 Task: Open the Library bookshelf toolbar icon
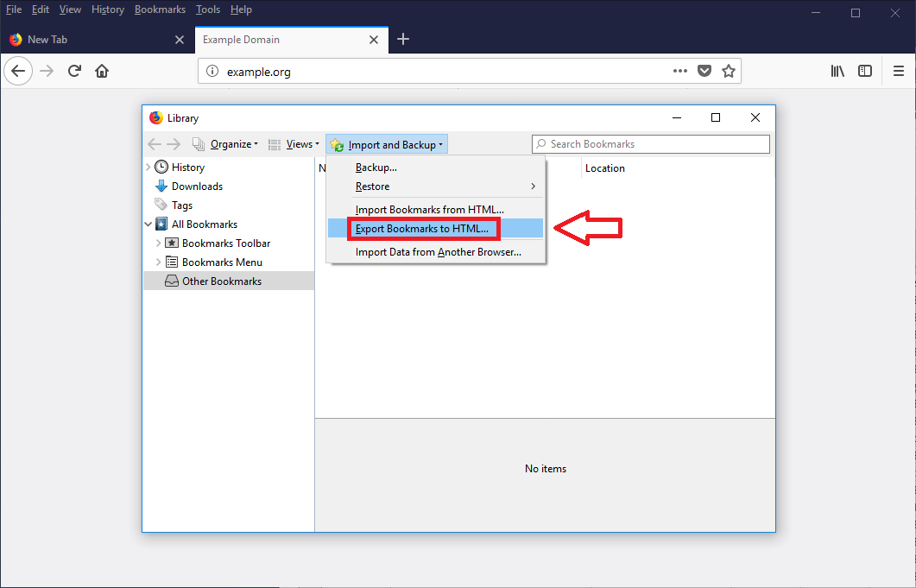coord(837,72)
